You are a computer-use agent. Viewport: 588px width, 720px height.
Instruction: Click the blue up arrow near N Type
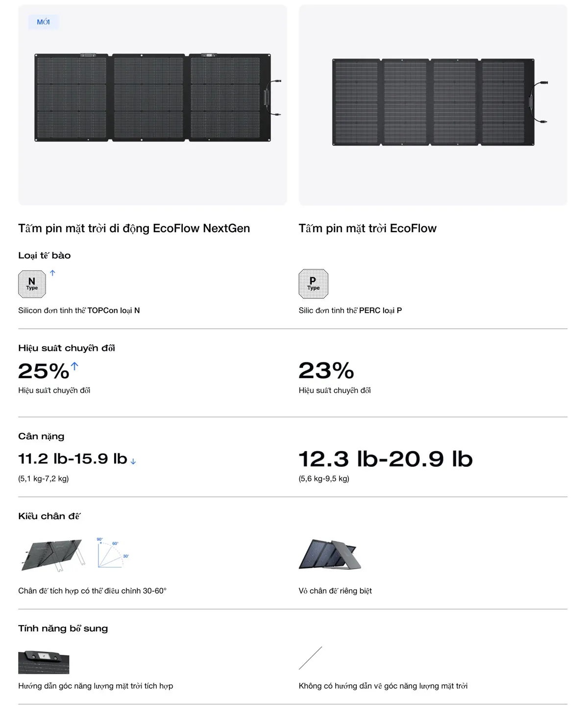click(52, 273)
